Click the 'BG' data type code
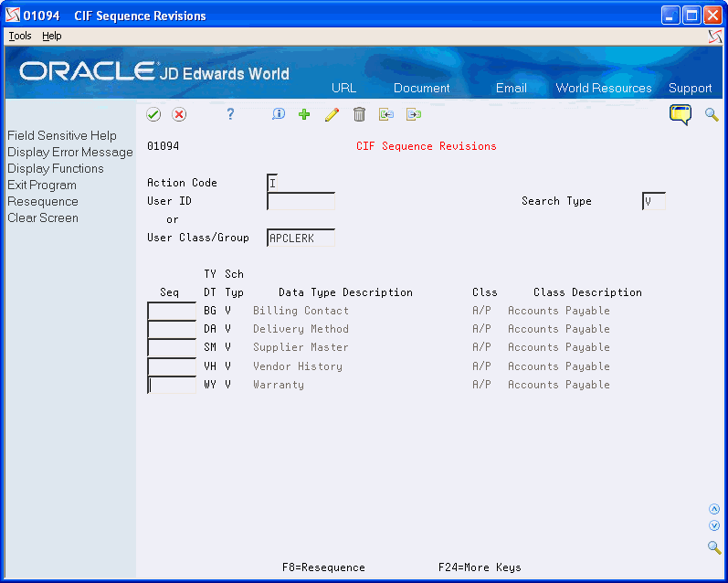The width and height of the screenshot is (728, 583). click(x=210, y=311)
